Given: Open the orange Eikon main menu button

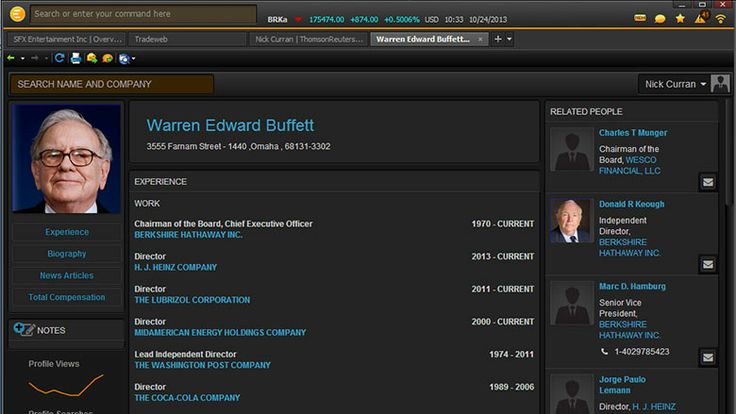Looking at the screenshot, I should (17, 14).
